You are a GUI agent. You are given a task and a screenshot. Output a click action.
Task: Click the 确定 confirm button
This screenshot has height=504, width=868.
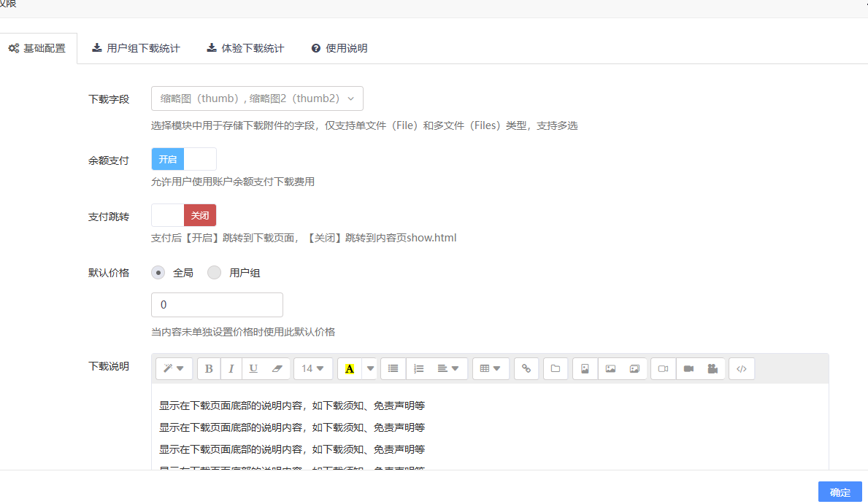click(x=840, y=492)
